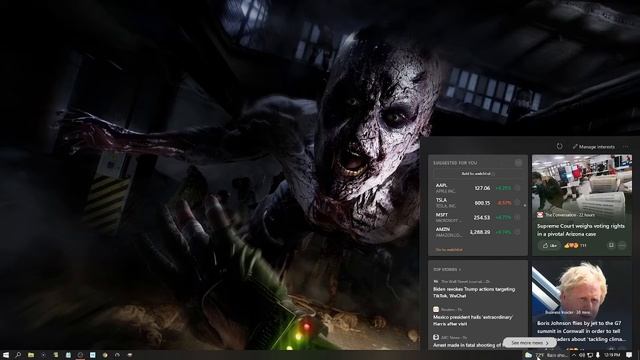The width and height of the screenshot is (640, 360).
Task: Add TSLA to watchlist
Action: point(517,202)
